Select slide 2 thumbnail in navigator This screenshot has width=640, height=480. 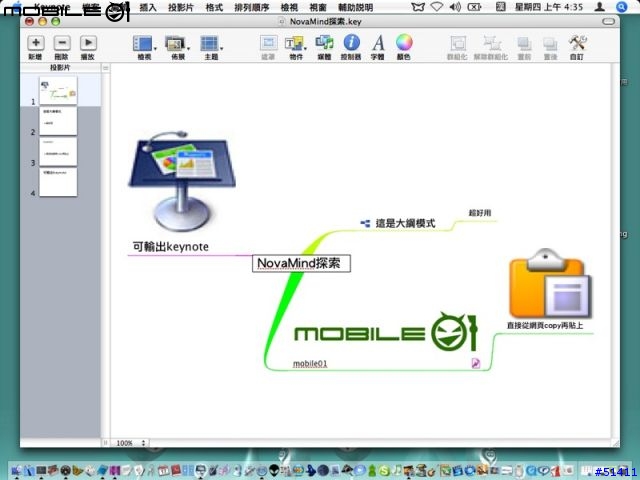58,121
